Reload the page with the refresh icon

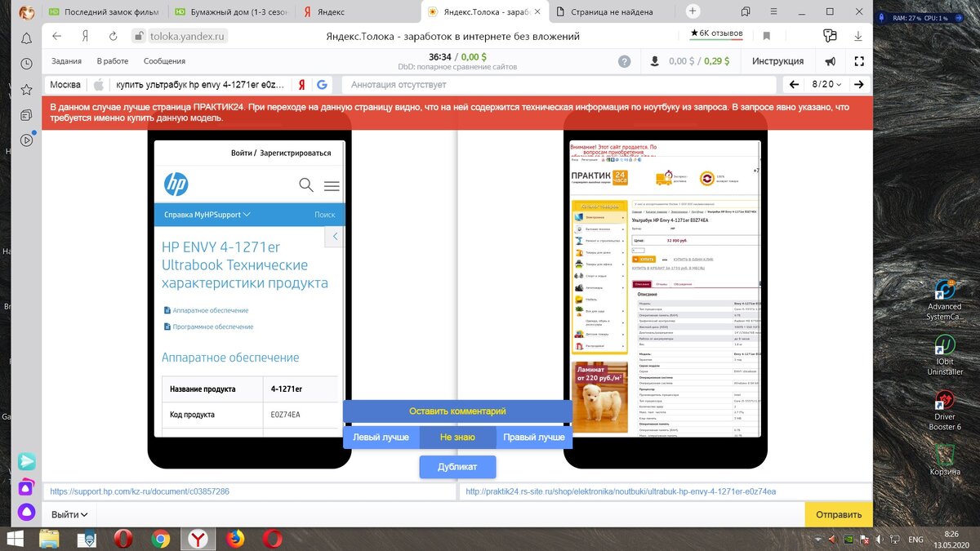click(114, 37)
